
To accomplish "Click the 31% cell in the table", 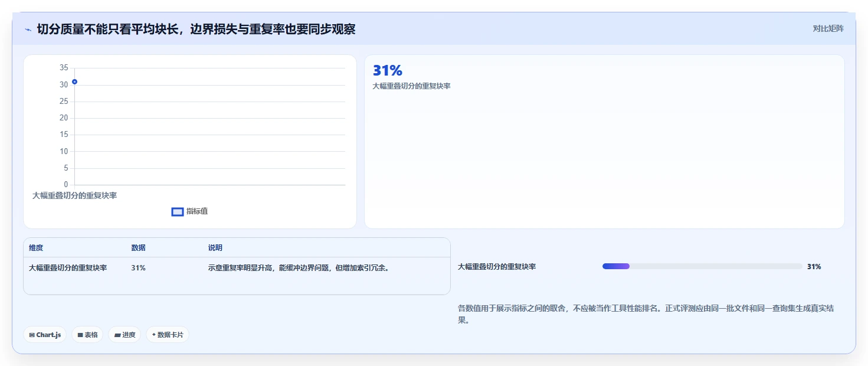I will [138, 268].
